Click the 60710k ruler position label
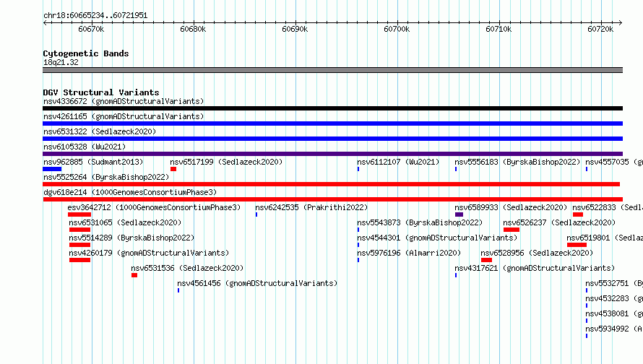The height and width of the screenshot is (364, 643). pyautogui.click(x=499, y=29)
